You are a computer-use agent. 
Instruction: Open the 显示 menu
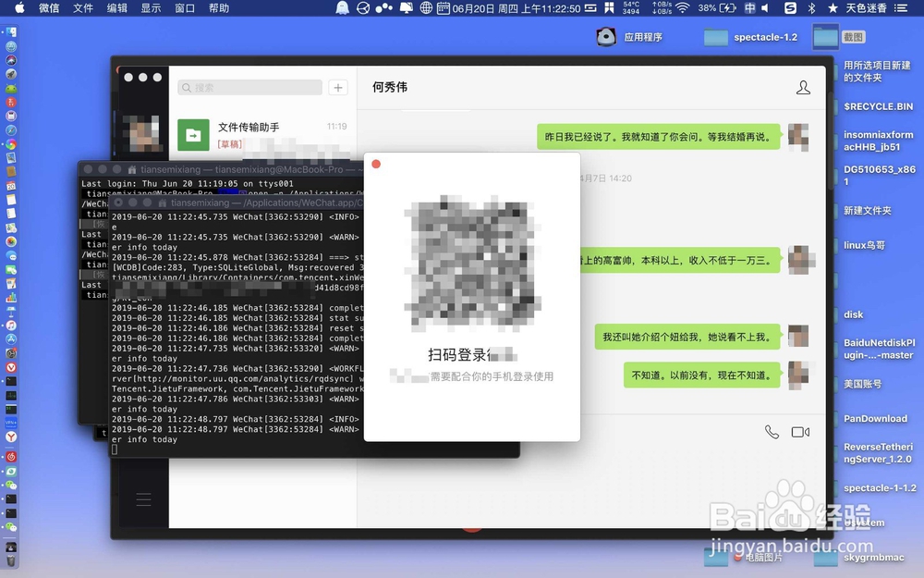(x=151, y=7)
